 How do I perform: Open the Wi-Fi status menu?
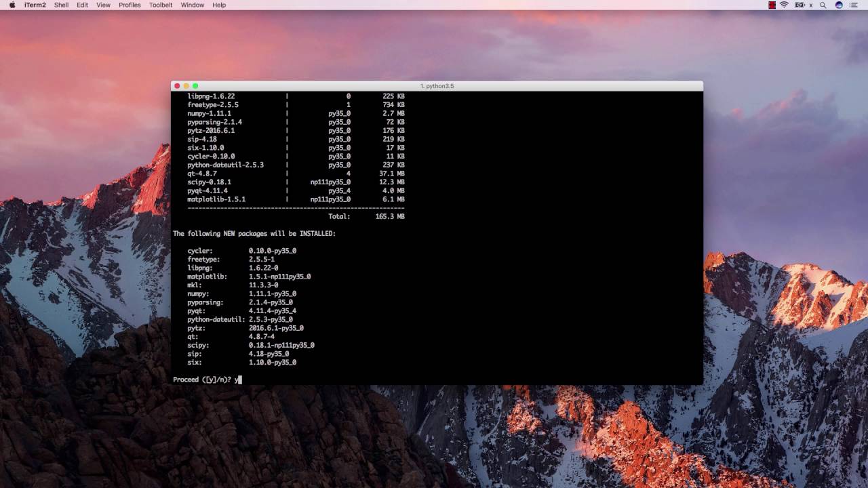pos(785,5)
